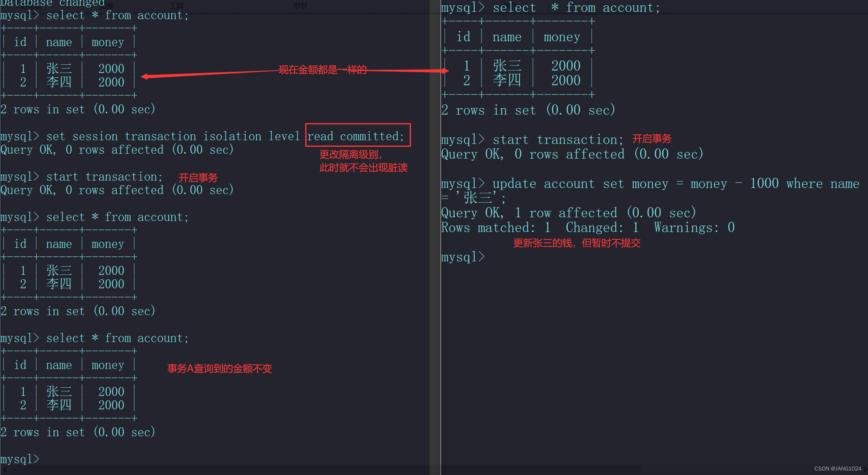868x475 pixels.
Task: Click 'Query OK, 0 rows affected' in the right terminal
Action: point(533,154)
